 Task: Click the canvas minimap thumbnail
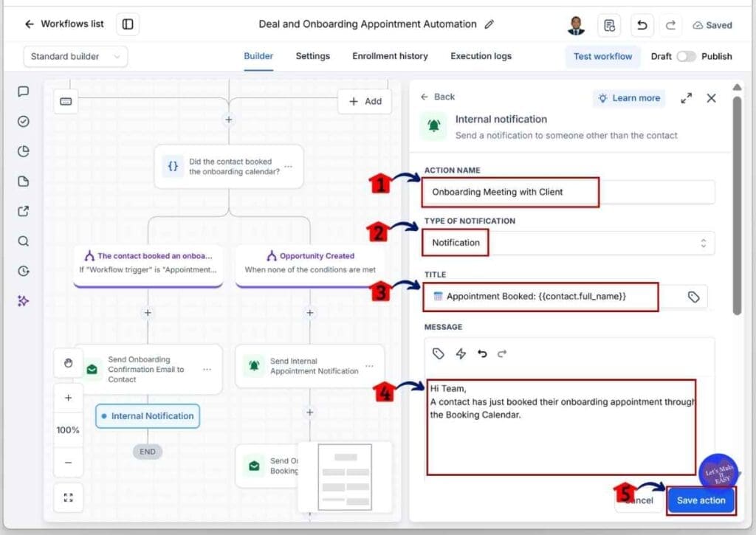coord(345,477)
